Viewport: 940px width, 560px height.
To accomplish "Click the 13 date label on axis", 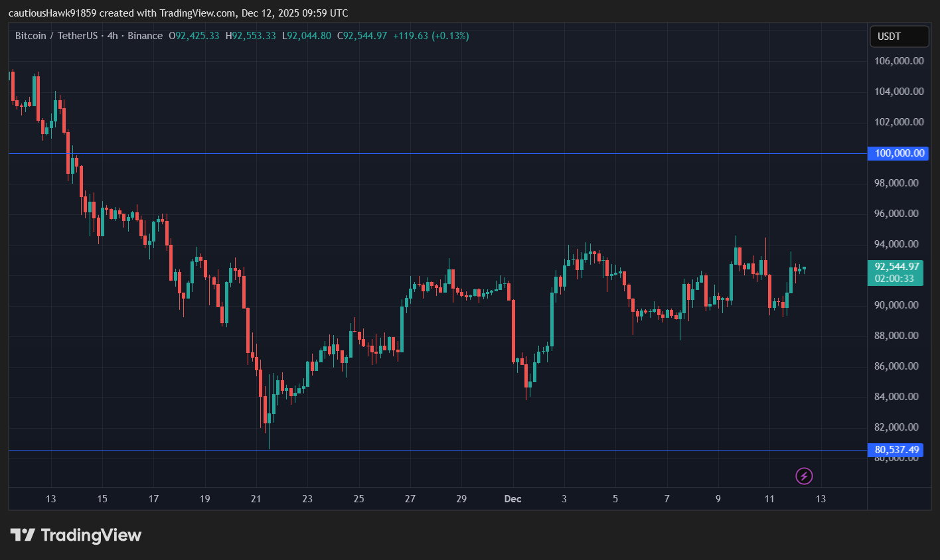I will point(51,499).
